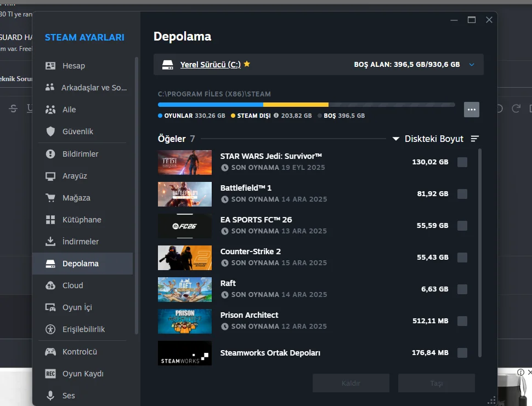Image resolution: width=532 pixels, height=406 pixels.
Task: Select the Güvenlik shield icon
Action: coord(50,131)
